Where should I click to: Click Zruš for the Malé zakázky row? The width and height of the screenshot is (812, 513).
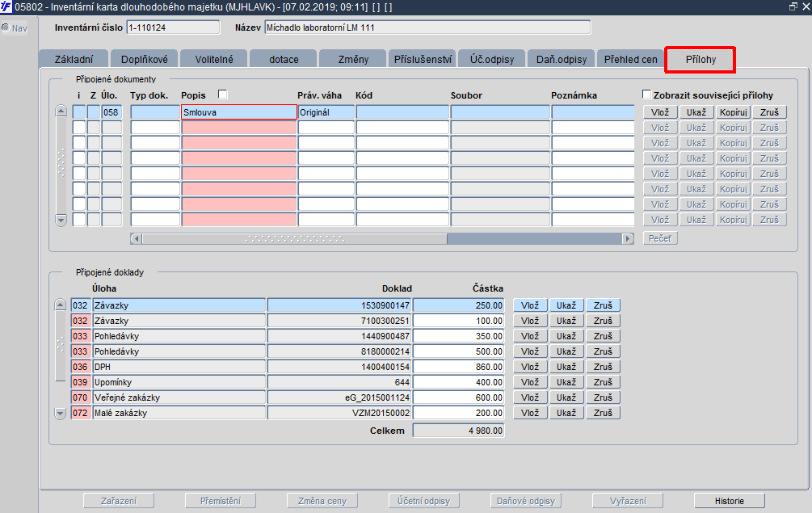[603, 413]
